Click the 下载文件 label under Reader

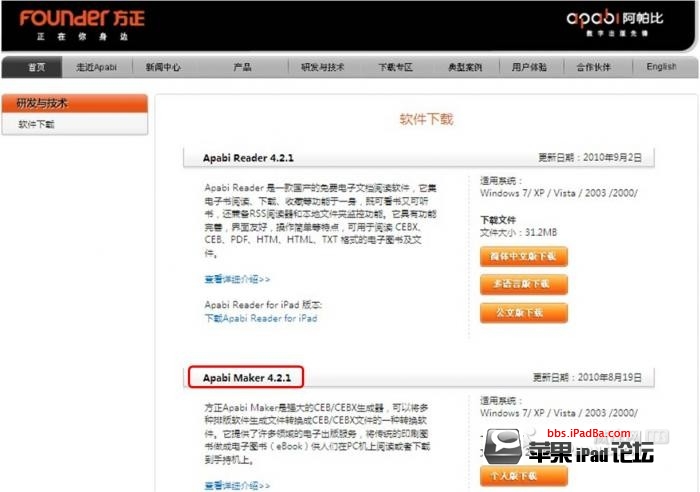[498, 220]
